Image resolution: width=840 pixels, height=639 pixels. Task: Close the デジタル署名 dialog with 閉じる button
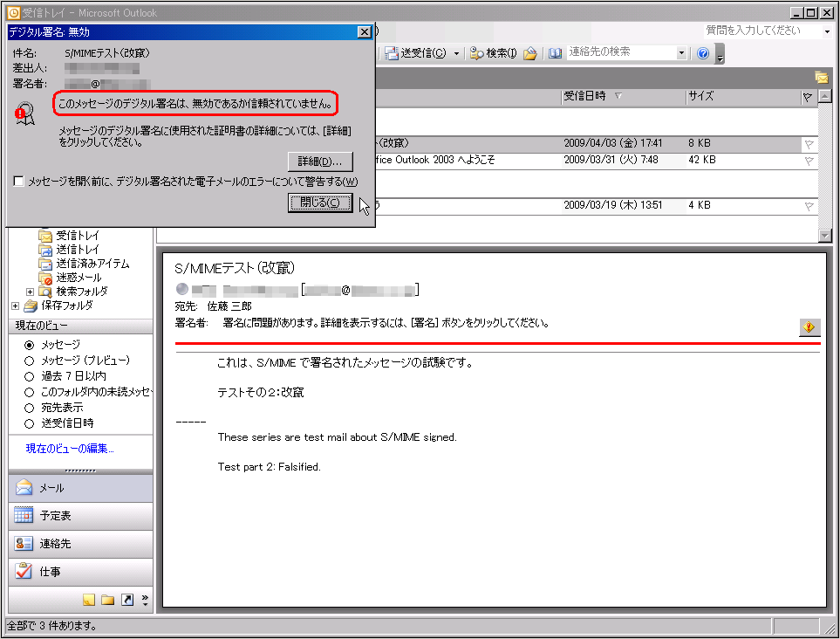[x=320, y=203]
